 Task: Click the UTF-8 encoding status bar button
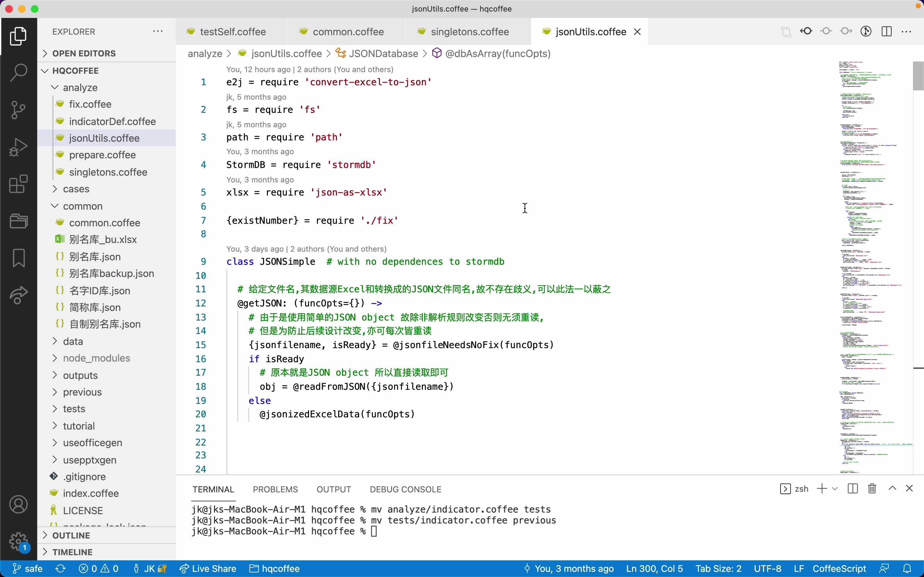(x=768, y=568)
